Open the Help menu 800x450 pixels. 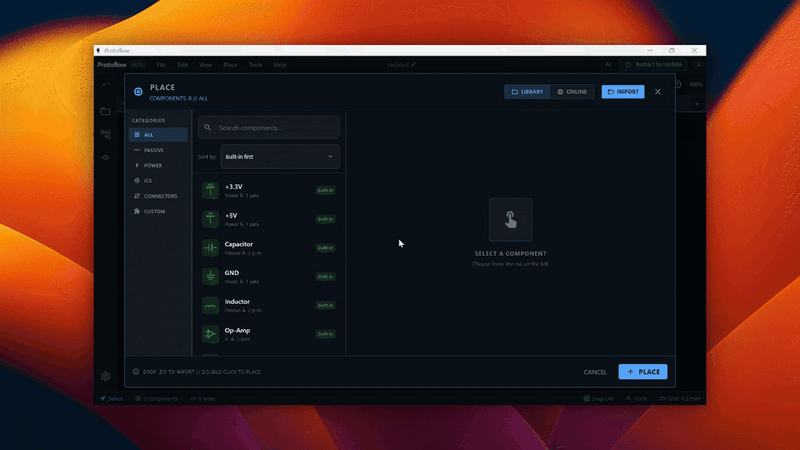pyautogui.click(x=280, y=65)
